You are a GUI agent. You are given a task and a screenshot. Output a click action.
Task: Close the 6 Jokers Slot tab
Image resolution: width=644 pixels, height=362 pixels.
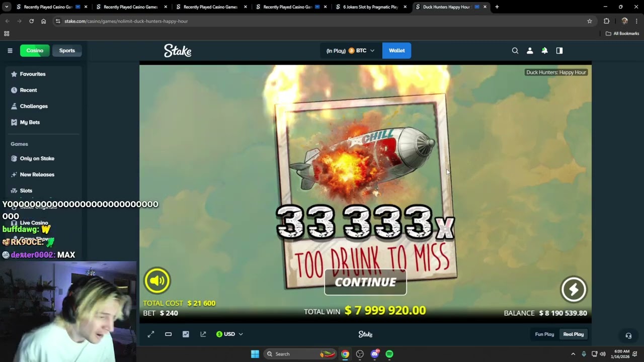[x=405, y=7]
